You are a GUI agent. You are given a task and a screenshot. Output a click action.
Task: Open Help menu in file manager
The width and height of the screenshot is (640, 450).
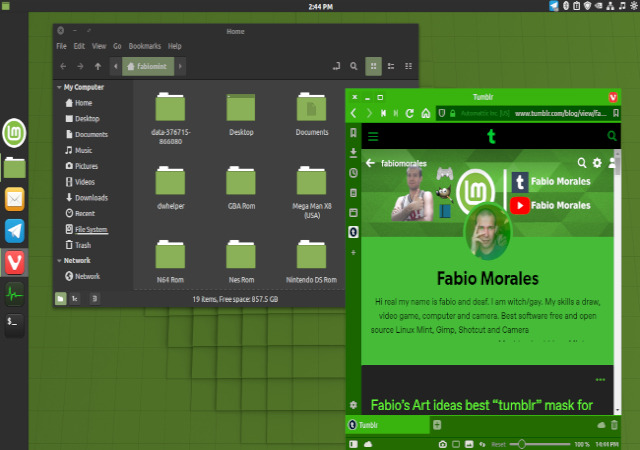point(175,46)
